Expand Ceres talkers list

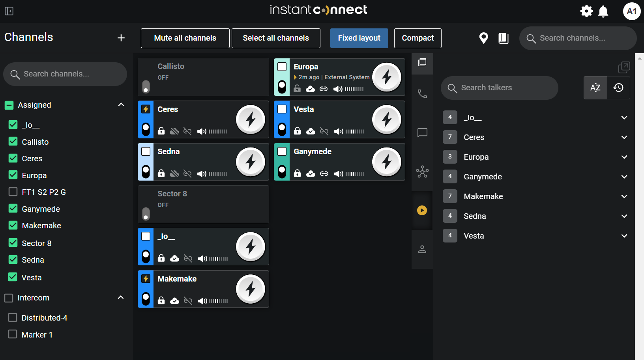pyautogui.click(x=624, y=137)
